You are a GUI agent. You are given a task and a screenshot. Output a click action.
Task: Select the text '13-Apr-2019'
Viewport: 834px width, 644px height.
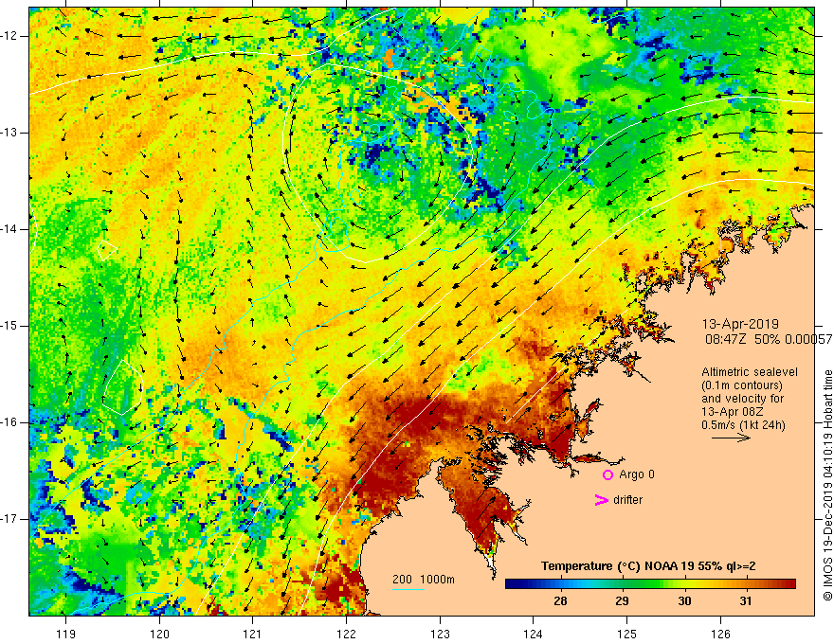point(740,324)
